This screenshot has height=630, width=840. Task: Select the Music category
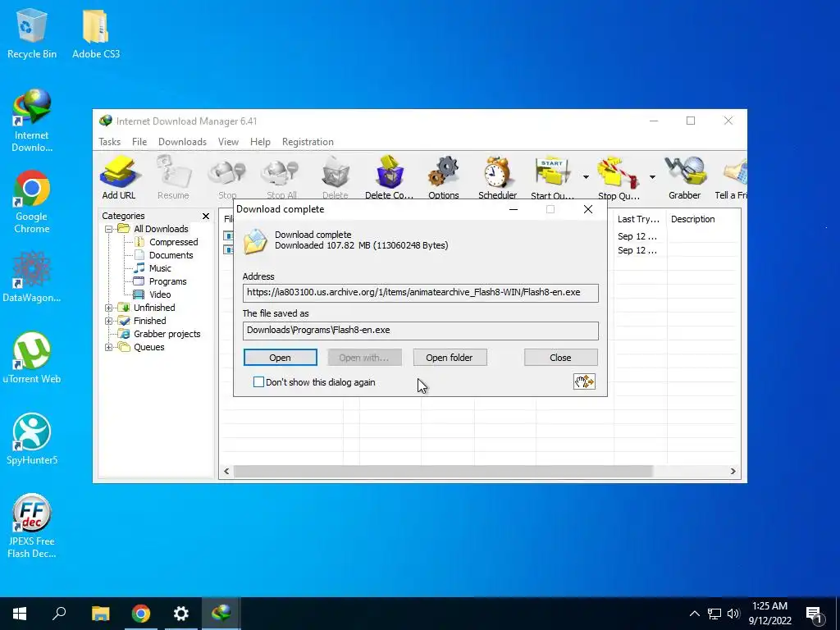tap(160, 268)
